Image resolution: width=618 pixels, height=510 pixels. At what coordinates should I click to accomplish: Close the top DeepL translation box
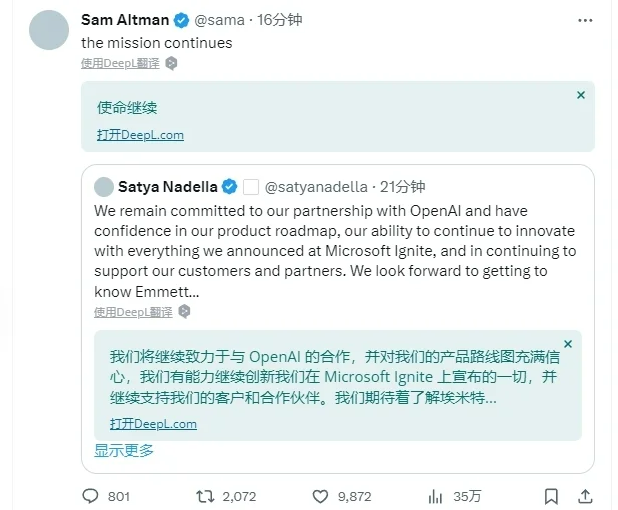pos(581,95)
